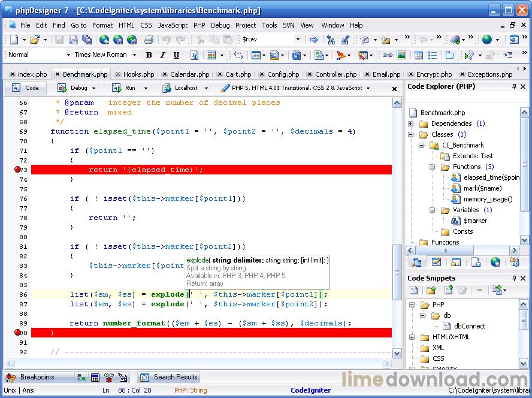Click the Underline formatting button
This screenshot has width=532, height=398.
(x=176, y=55)
